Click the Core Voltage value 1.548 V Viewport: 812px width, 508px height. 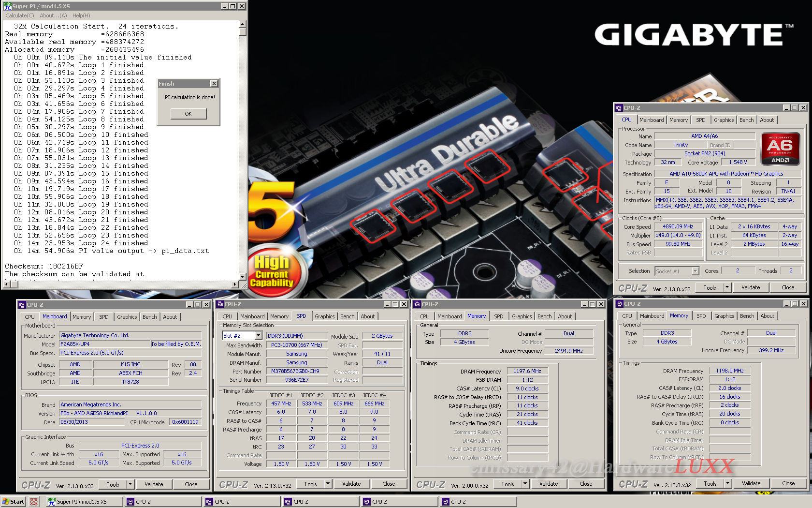point(738,163)
